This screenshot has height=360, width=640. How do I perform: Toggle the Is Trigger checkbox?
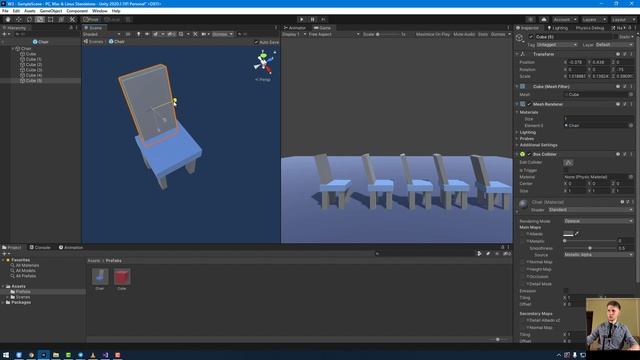click(x=566, y=170)
